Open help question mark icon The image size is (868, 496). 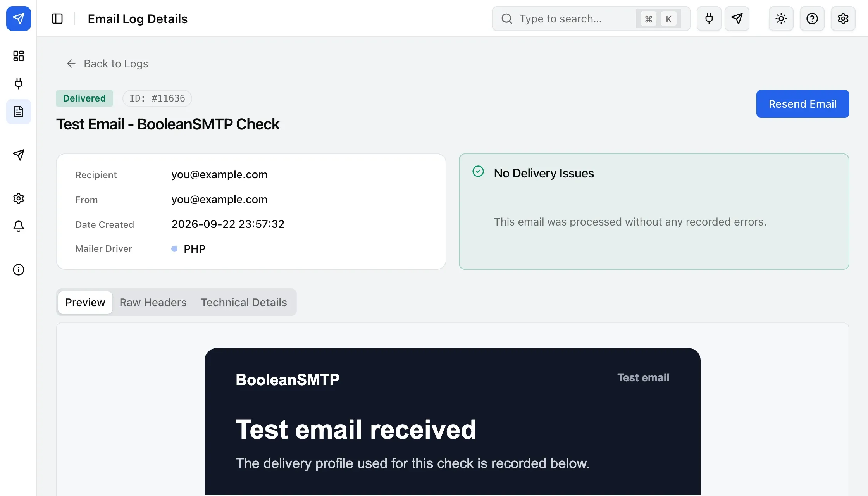click(812, 19)
